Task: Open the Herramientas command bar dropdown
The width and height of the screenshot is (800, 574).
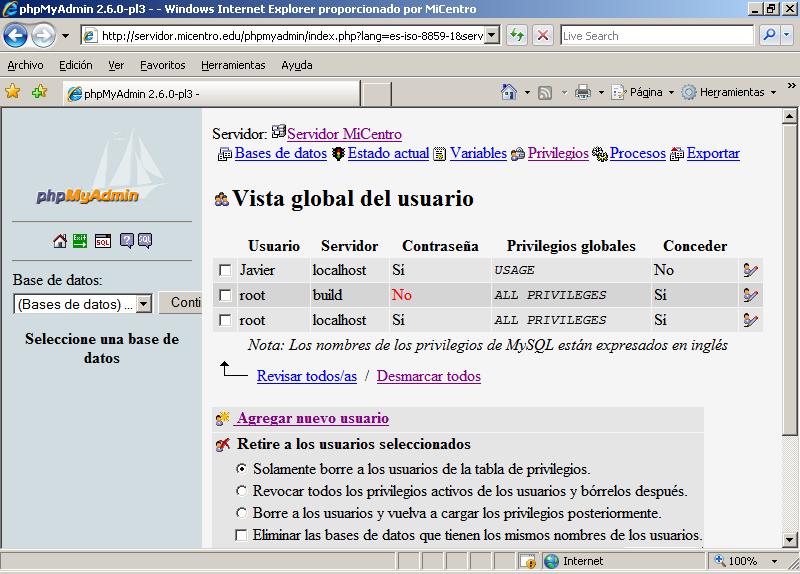Action: coord(730,92)
